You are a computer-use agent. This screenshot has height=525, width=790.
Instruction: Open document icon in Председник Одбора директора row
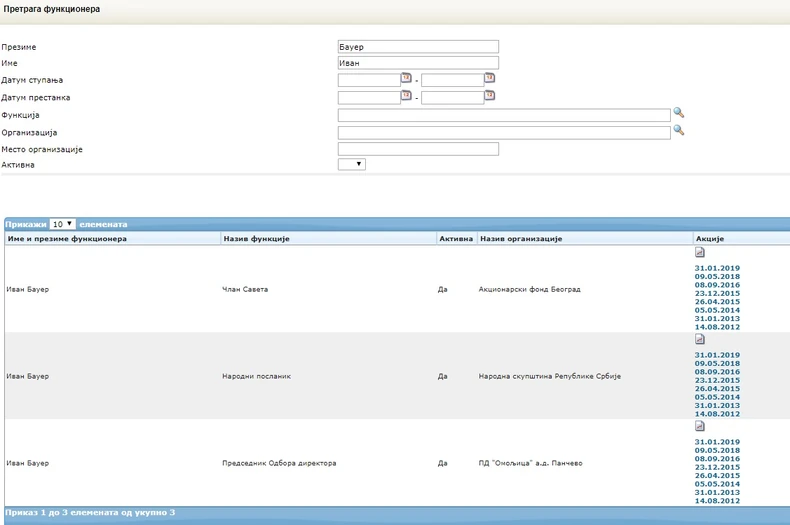700,427
